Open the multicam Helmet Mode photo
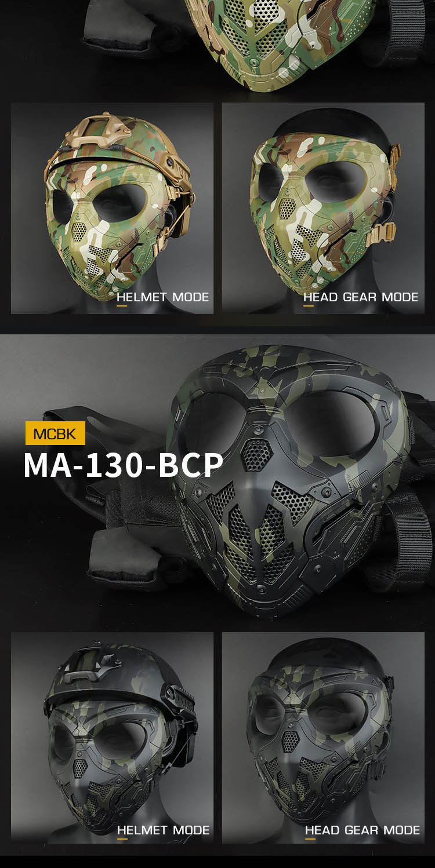 (112, 209)
